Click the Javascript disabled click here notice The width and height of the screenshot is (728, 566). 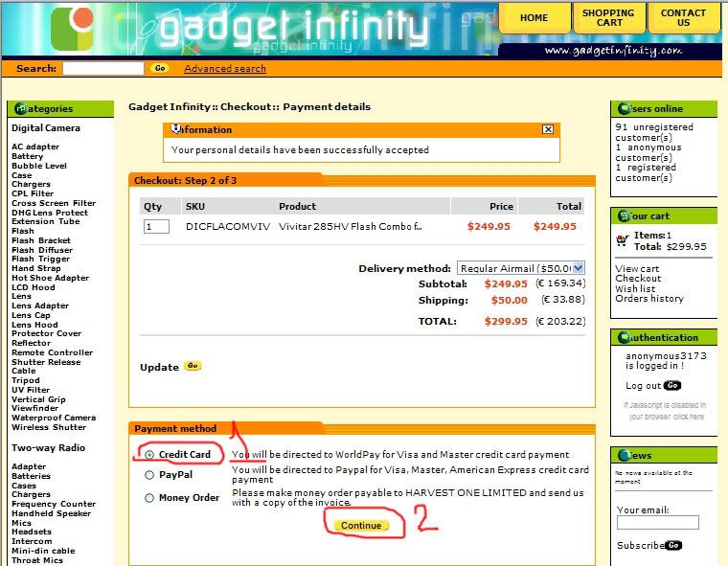(666, 411)
